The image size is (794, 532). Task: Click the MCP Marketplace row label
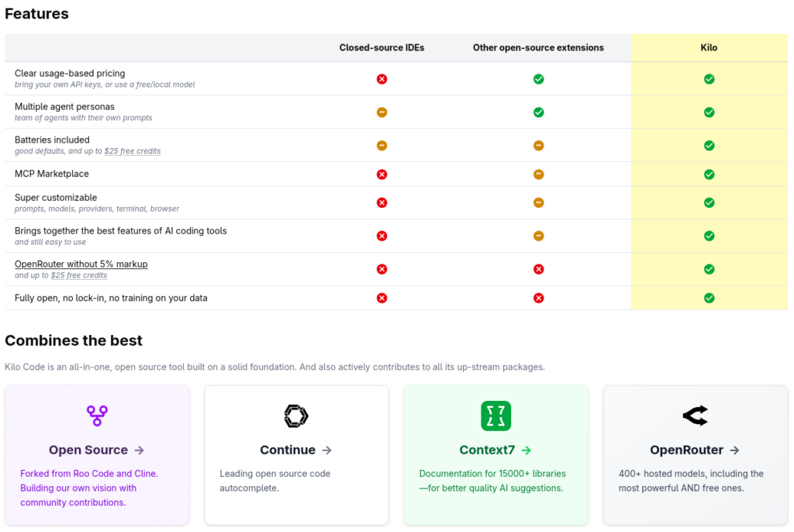52,174
